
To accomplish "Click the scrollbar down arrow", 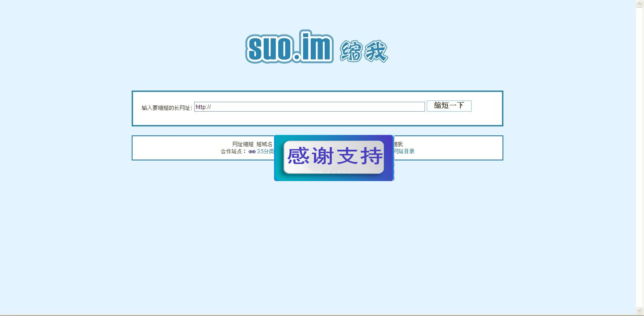I will click(x=640, y=311).
